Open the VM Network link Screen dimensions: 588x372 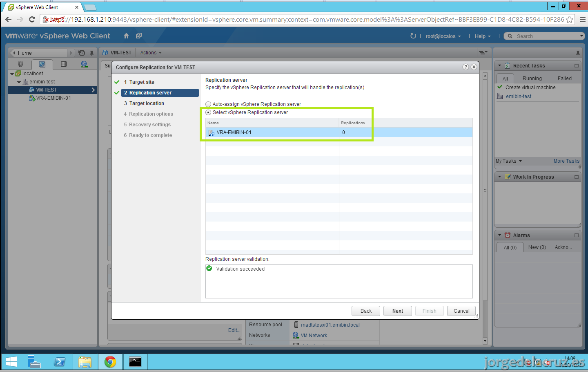coord(314,336)
